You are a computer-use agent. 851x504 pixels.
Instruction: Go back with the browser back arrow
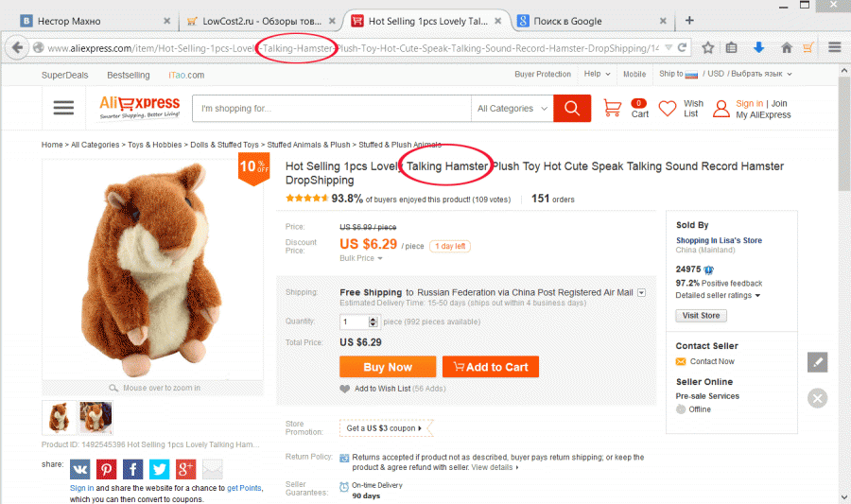pos(17,47)
